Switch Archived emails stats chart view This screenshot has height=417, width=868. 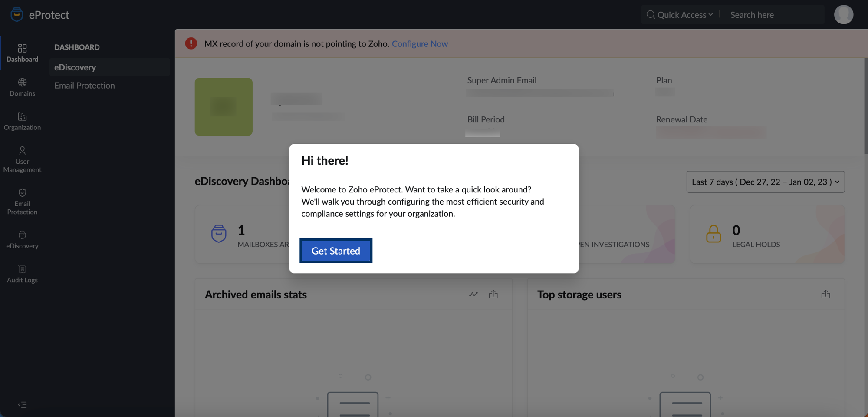[x=473, y=295]
